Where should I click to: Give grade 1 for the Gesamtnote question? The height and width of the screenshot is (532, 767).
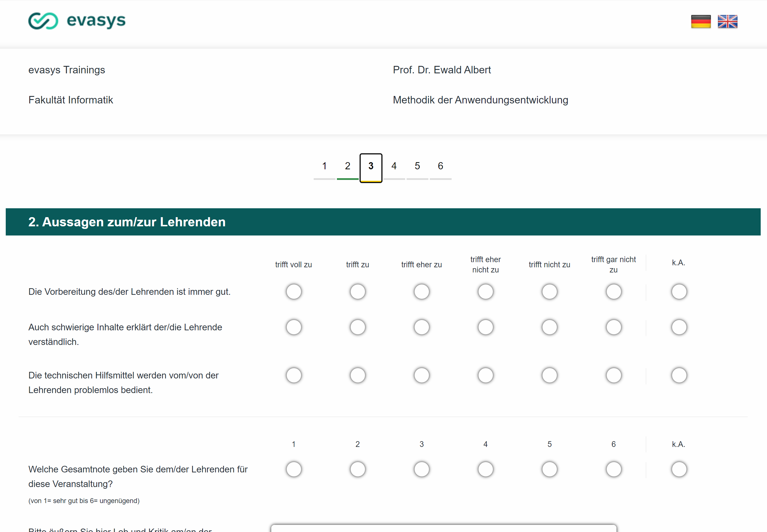click(x=294, y=469)
